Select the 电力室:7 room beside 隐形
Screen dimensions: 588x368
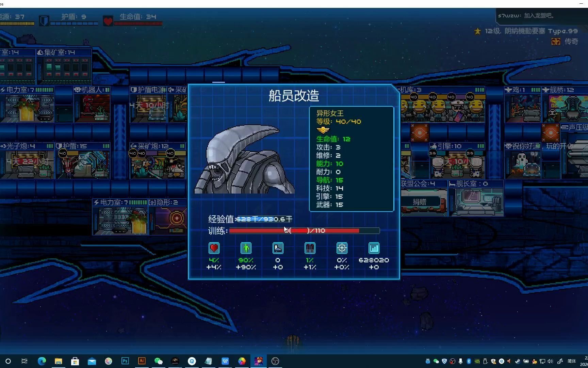(x=120, y=217)
